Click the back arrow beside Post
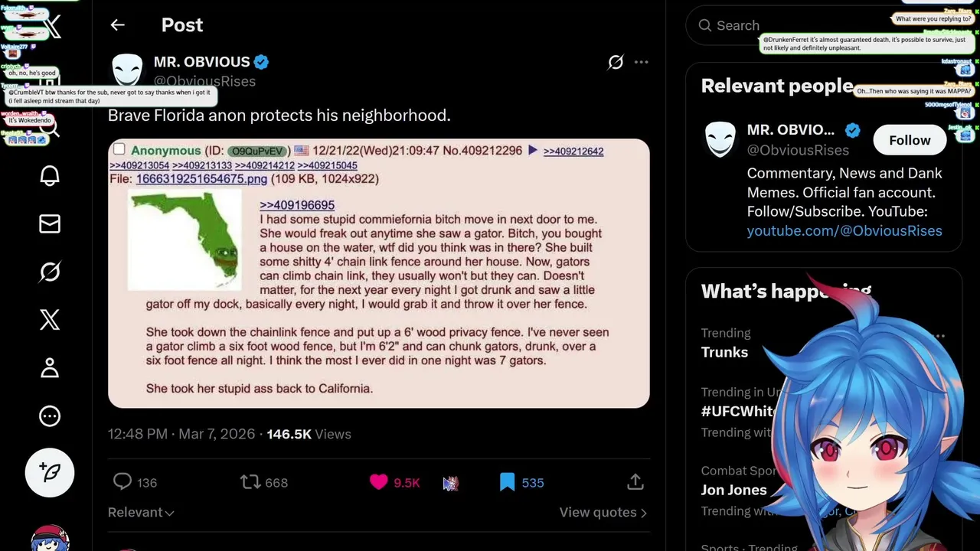This screenshot has height=551, width=980. coord(117,25)
